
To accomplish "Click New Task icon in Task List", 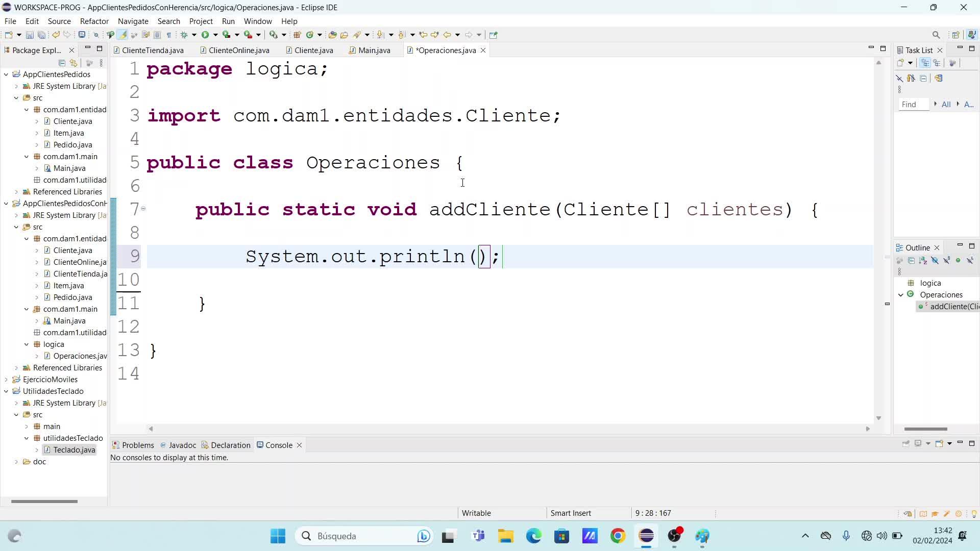I will click(x=901, y=63).
